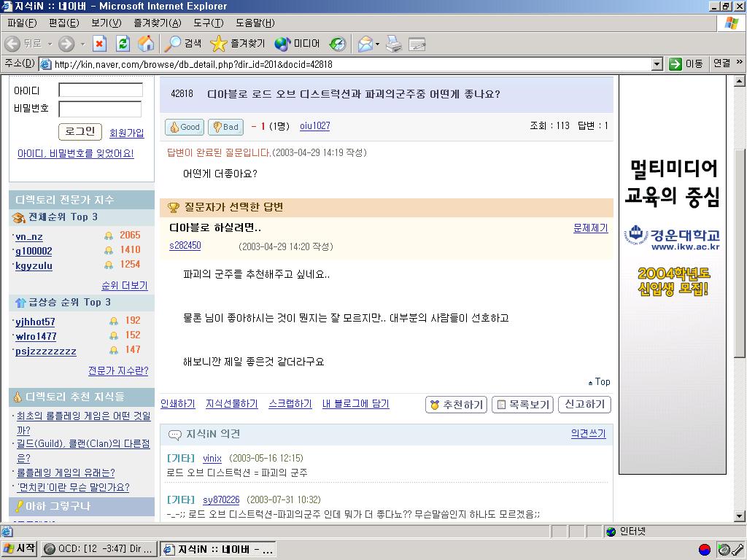Go to Home page icon

tap(146, 44)
